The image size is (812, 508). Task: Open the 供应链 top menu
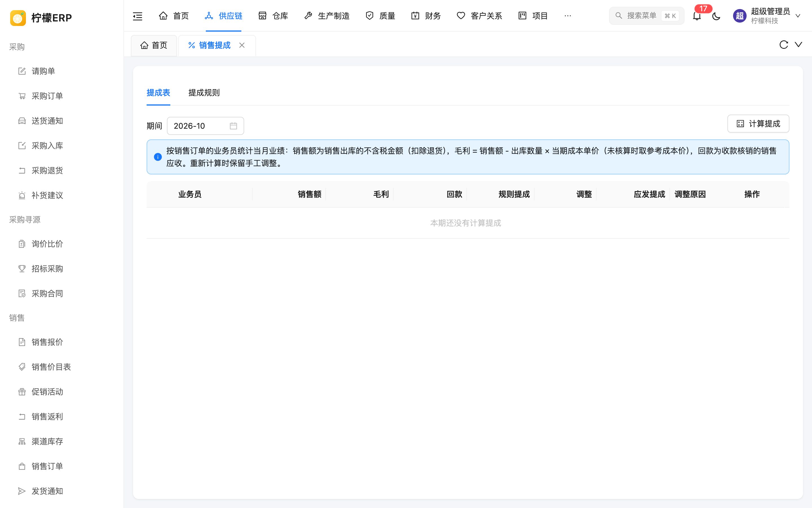(x=224, y=16)
